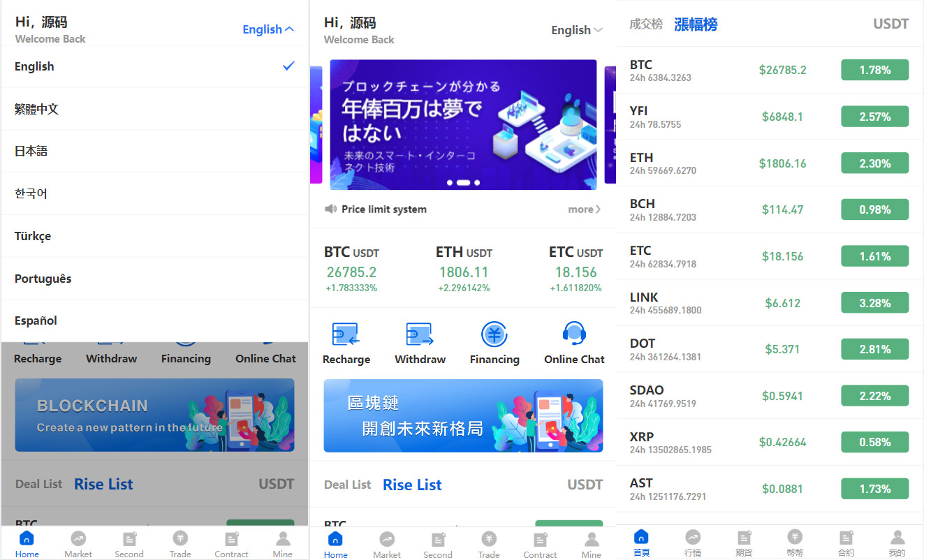Select the elongated active carousel dot on the banner
The width and height of the screenshot is (931, 560).
(463, 183)
